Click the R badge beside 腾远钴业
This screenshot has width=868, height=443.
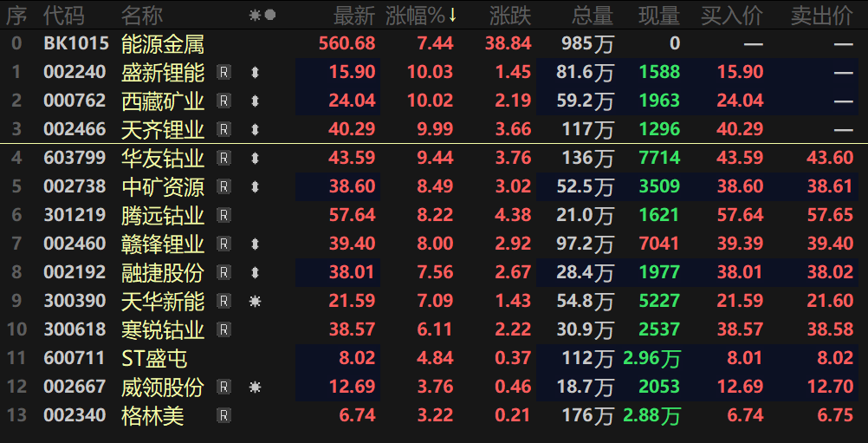[223, 216]
